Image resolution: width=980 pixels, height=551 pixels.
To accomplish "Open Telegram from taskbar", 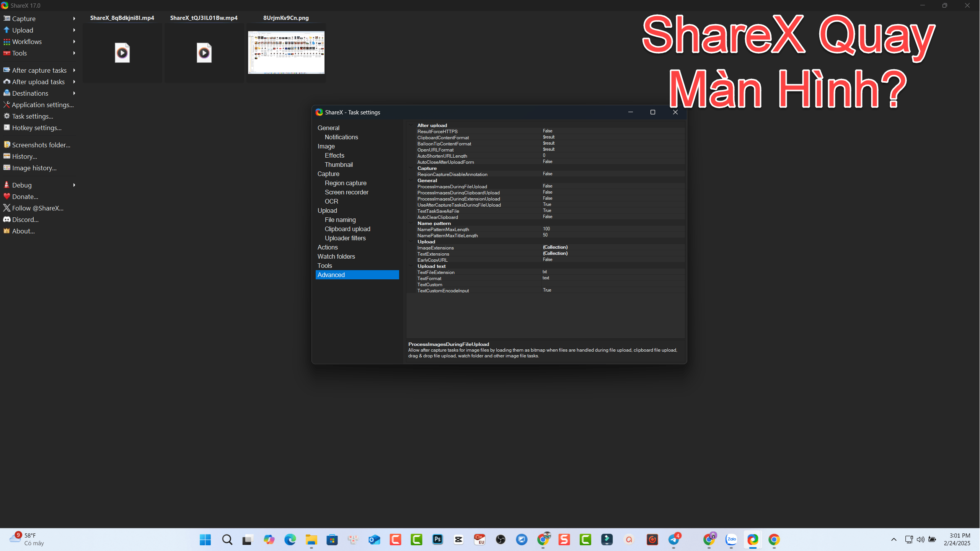I will point(674,540).
